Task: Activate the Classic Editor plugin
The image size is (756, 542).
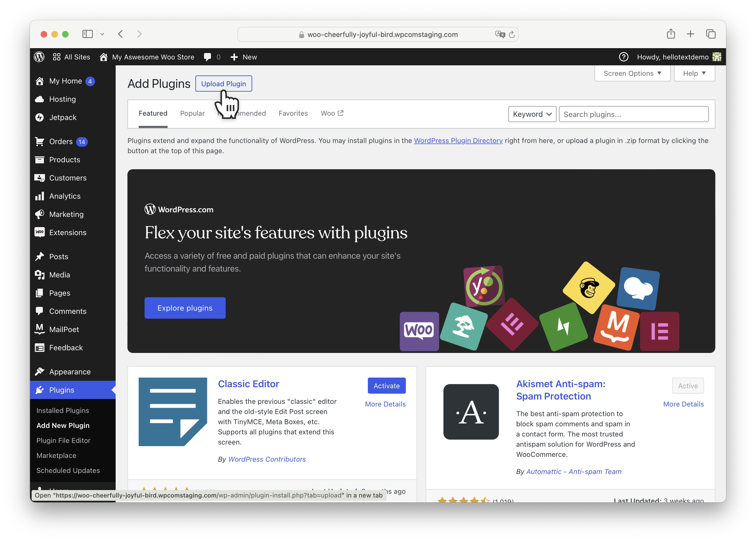Action: pos(386,386)
